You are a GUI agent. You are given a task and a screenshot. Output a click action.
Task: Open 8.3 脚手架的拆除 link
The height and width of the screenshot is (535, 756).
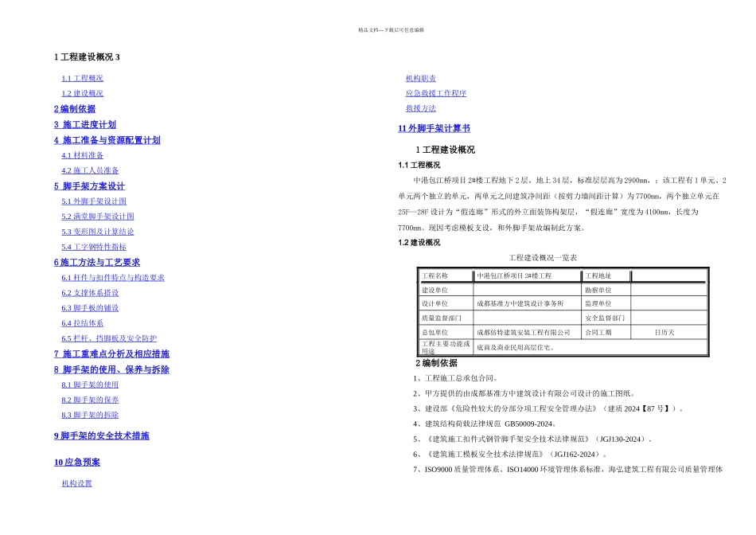pyautogui.click(x=90, y=415)
